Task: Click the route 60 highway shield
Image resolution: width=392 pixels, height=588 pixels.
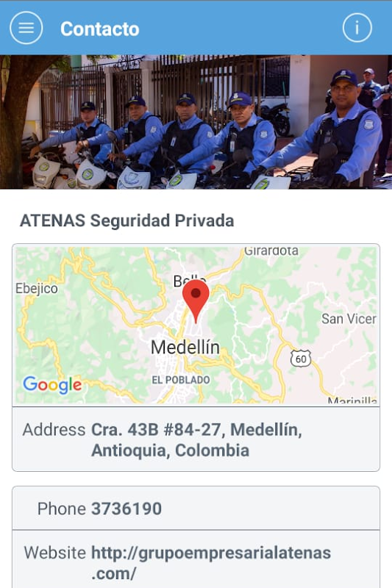Action: click(x=301, y=359)
